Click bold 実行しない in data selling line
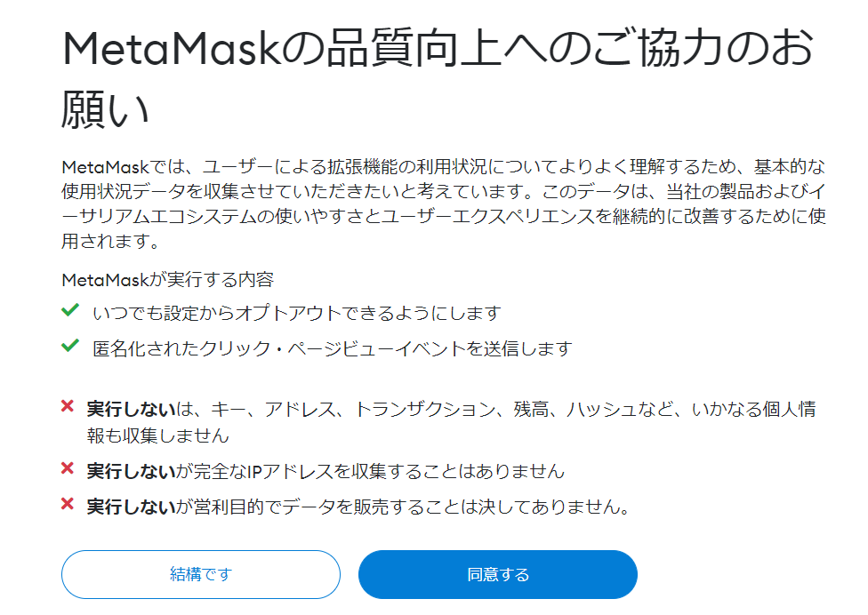The image size is (868, 615). (x=132, y=507)
